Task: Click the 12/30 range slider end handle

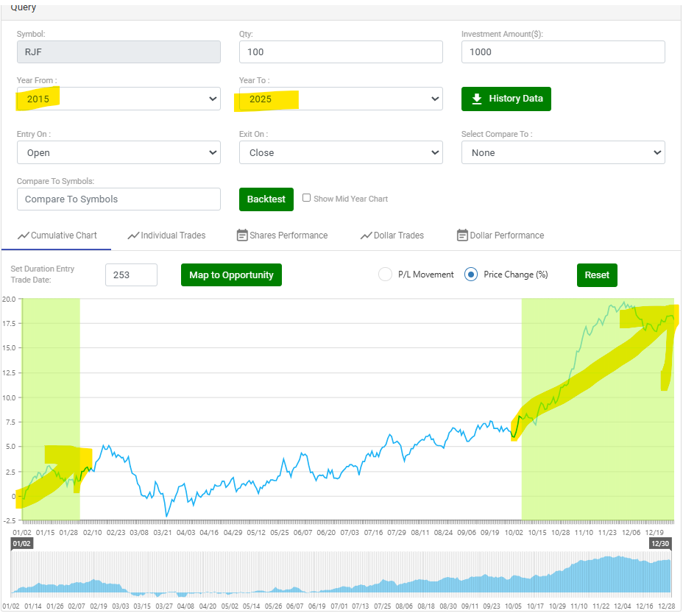Action: pos(661,544)
